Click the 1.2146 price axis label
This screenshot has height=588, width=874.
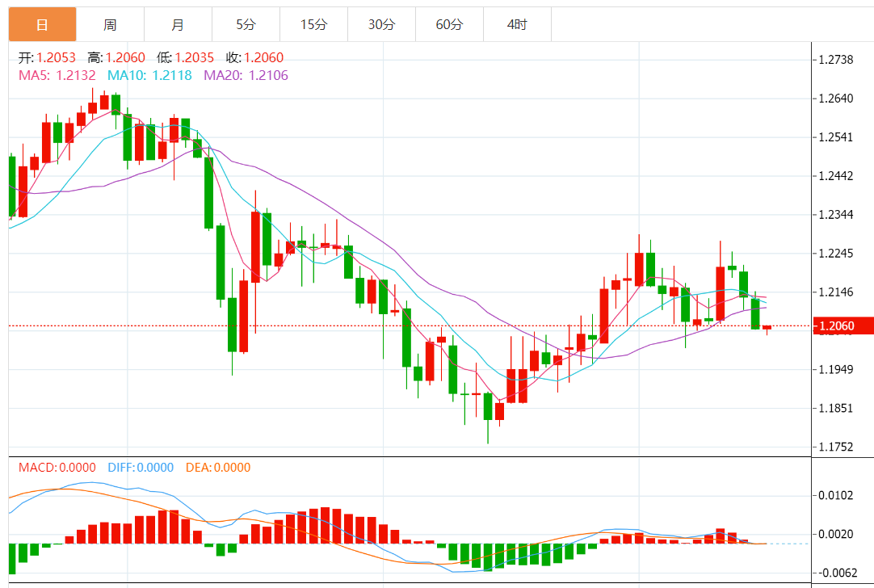835,292
